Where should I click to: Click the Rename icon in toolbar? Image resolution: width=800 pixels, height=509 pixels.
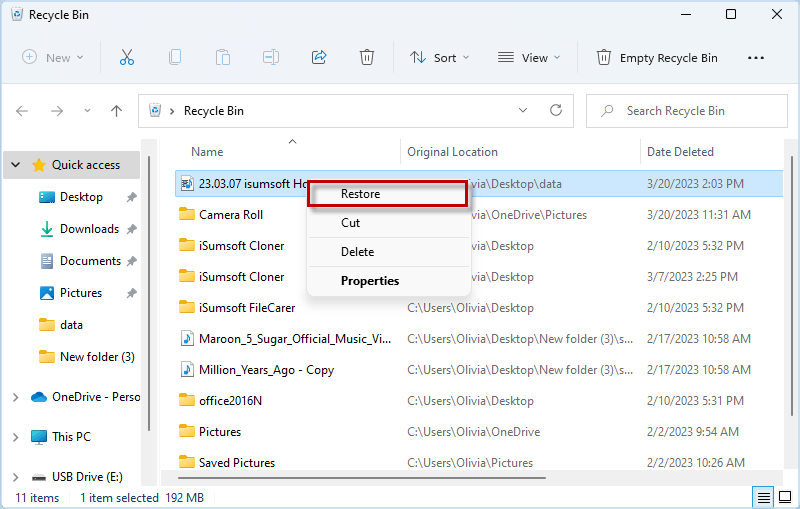point(270,57)
